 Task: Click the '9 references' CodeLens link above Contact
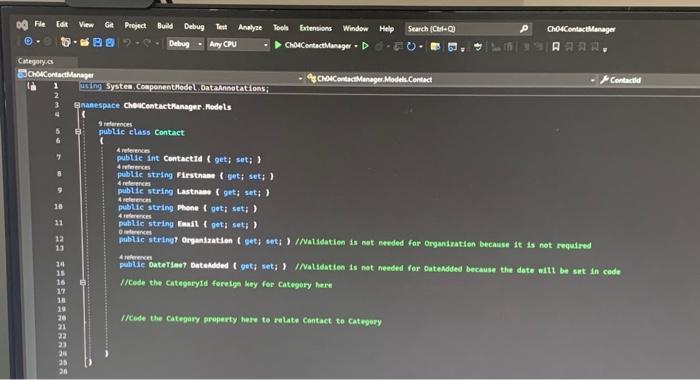click(x=115, y=124)
